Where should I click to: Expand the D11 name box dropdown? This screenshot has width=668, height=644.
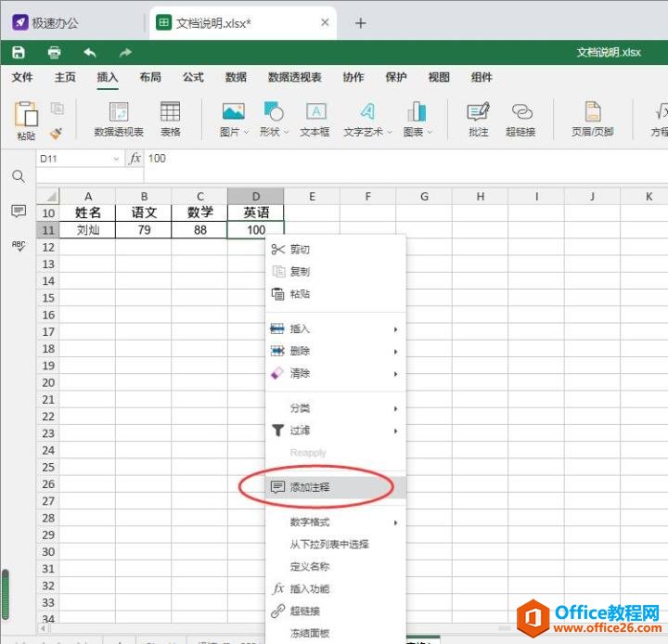click(x=116, y=159)
